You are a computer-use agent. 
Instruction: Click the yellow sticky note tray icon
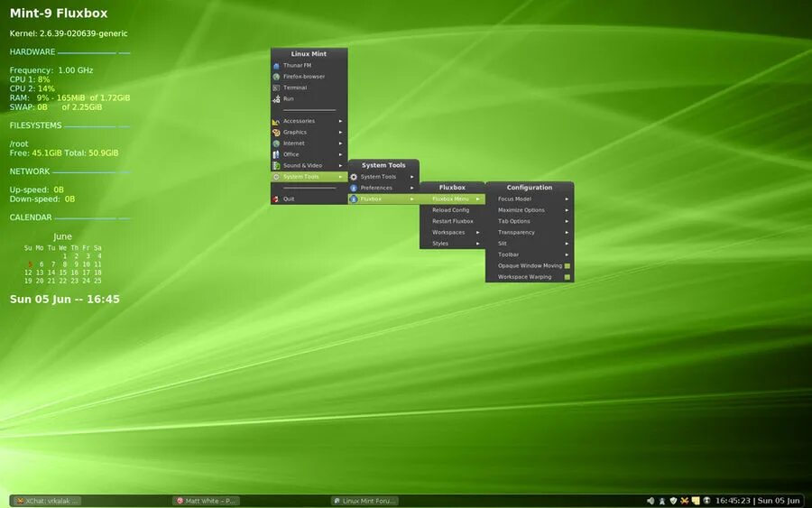click(x=696, y=501)
